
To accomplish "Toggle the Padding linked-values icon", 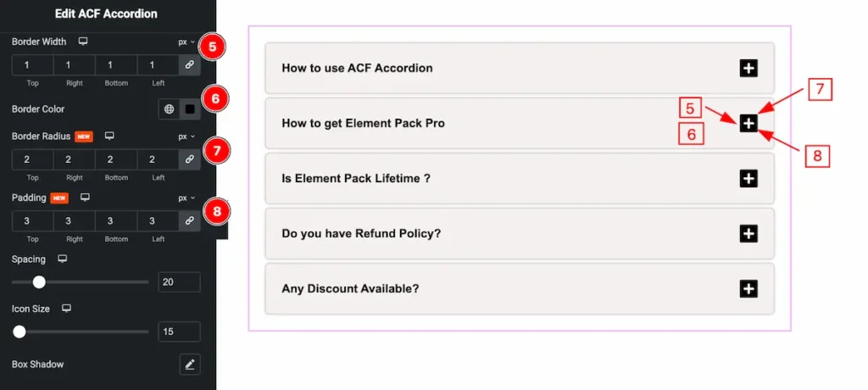I will point(190,220).
